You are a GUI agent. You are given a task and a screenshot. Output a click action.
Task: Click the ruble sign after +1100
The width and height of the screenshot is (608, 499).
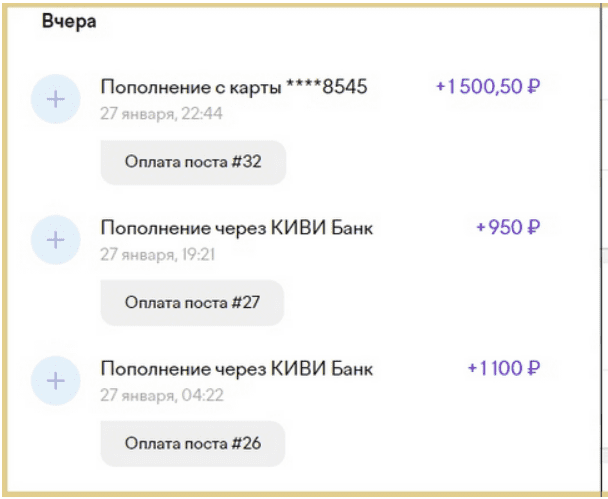click(x=533, y=369)
